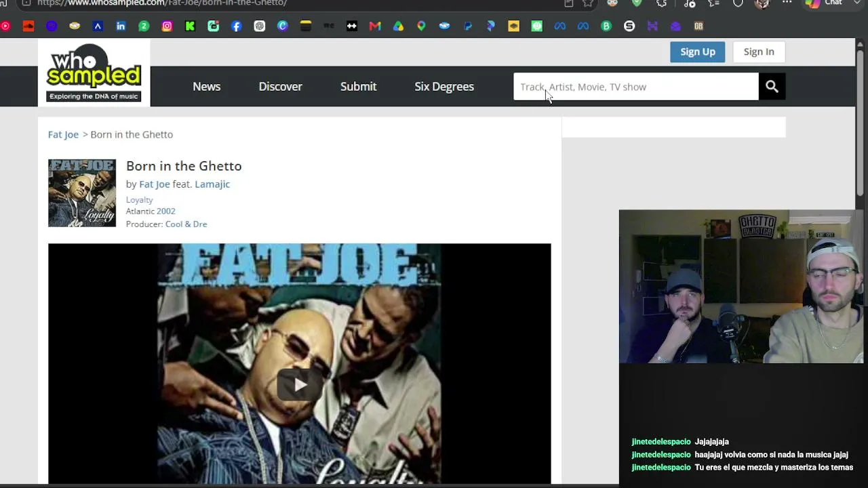Click the browser address bar URL
Image resolution: width=868 pixels, height=488 pixels.
click(163, 3)
